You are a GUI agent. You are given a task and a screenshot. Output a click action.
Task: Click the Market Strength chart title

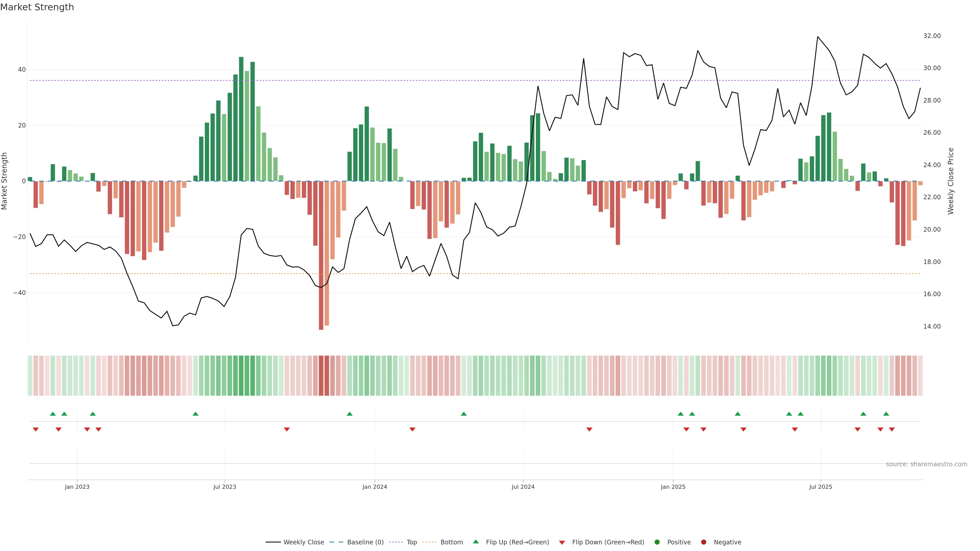coord(37,7)
